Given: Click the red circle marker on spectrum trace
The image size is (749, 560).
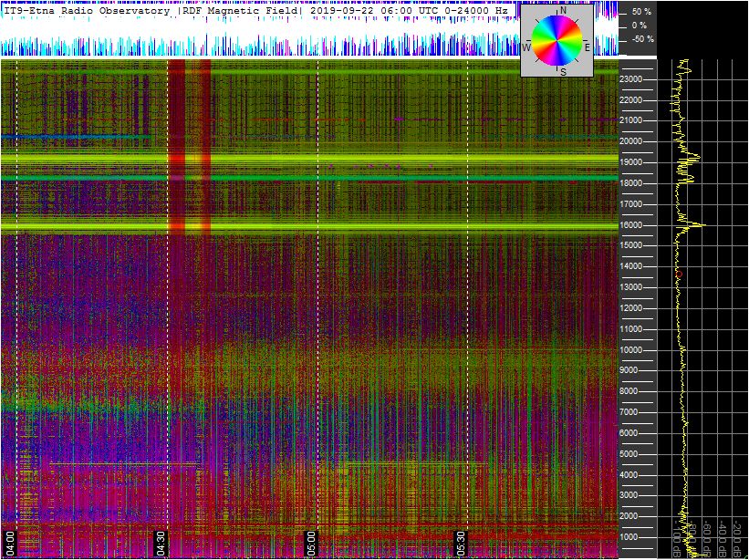Looking at the screenshot, I should click(679, 274).
